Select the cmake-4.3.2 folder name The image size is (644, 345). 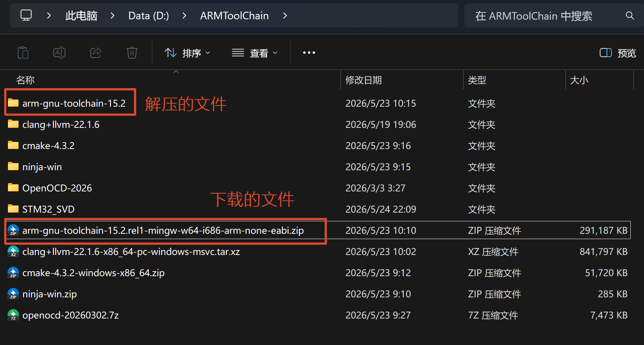[x=48, y=146]
